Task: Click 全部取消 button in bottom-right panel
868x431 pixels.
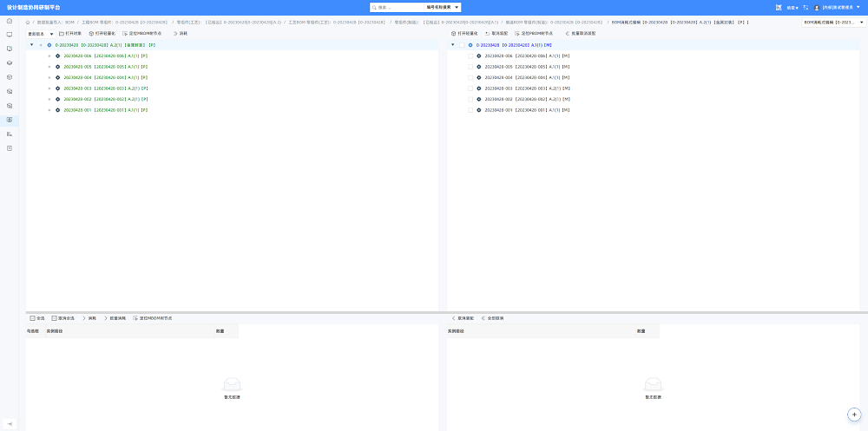Action: pyautogui.click(x=492, y=318)
